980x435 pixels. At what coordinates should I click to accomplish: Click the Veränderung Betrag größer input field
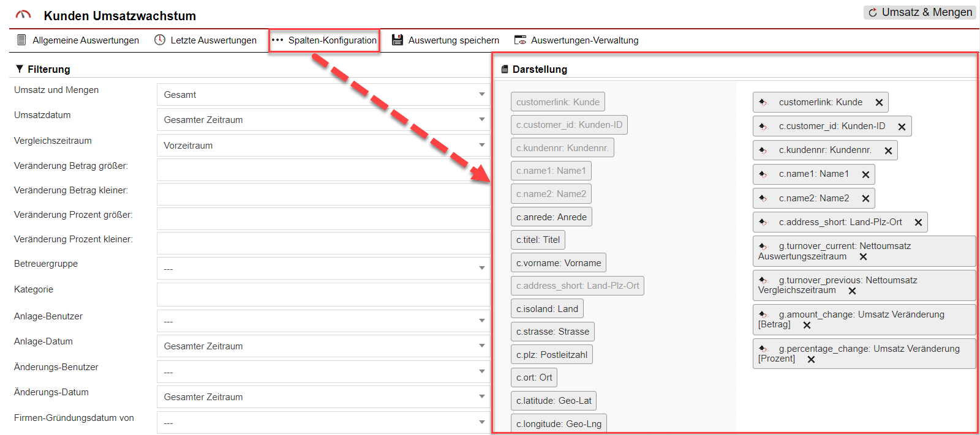click(323, 170)
